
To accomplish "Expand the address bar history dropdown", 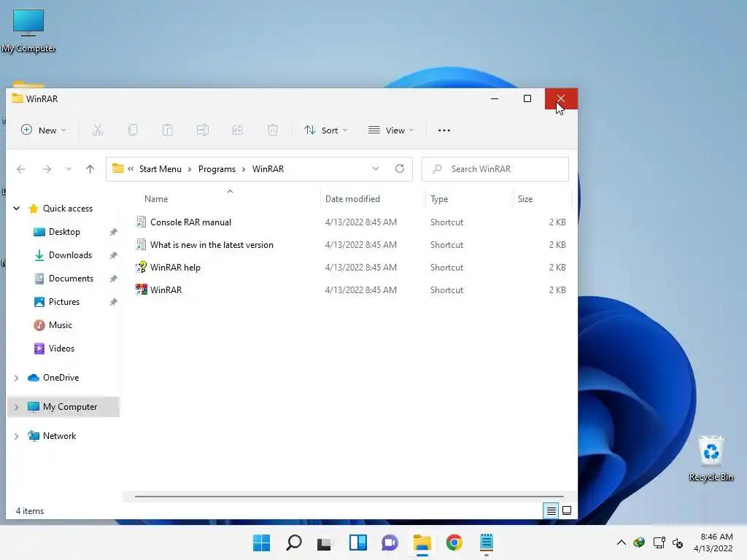I will pos(376,169).
